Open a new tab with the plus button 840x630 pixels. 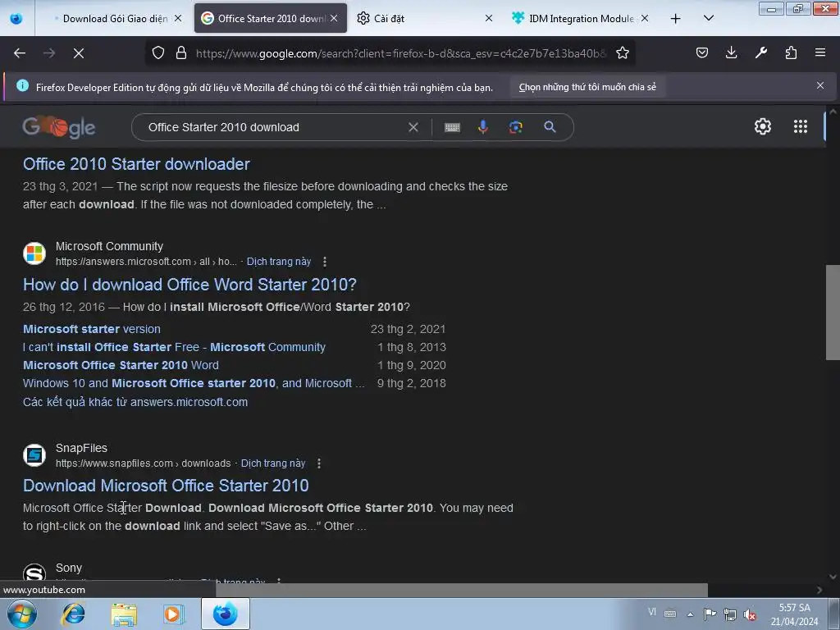pos(676,19)
